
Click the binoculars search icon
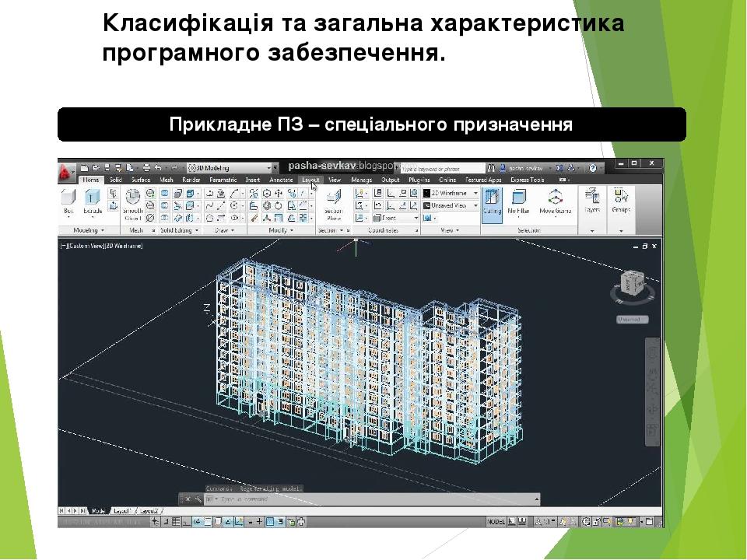tap(491, 168)
